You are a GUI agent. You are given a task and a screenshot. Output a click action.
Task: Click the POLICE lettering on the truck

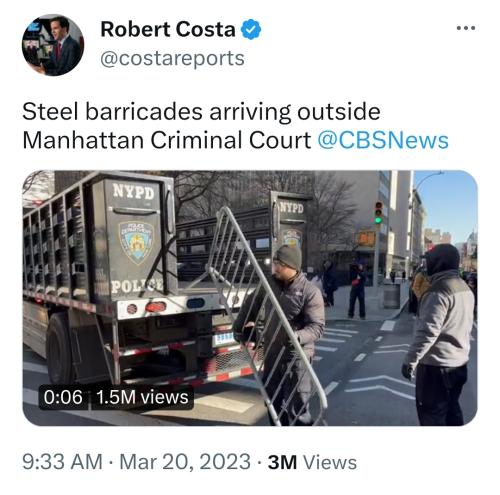point(137,286)
